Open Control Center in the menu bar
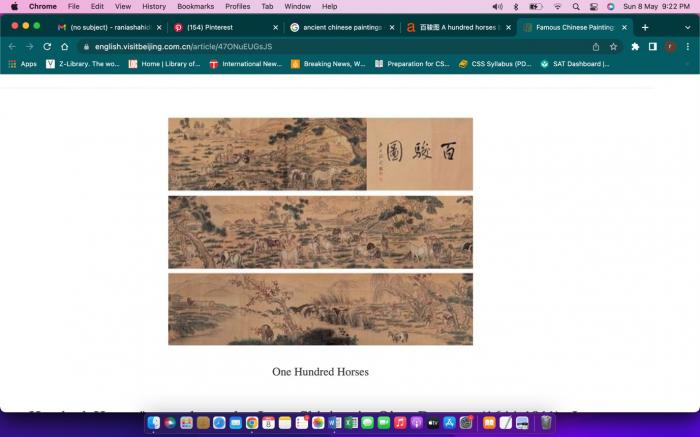 point(593,6)
